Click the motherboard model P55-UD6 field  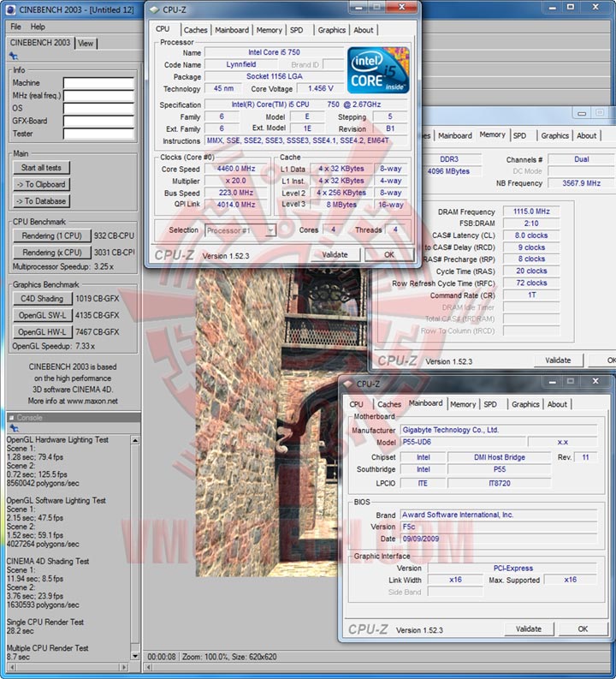click(x=463, y=442)
